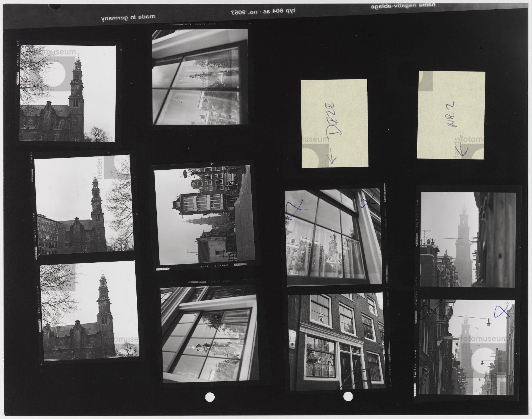Select brick facade frame with front door
This screenshot has height=419, width=532.
click(336, 342)
